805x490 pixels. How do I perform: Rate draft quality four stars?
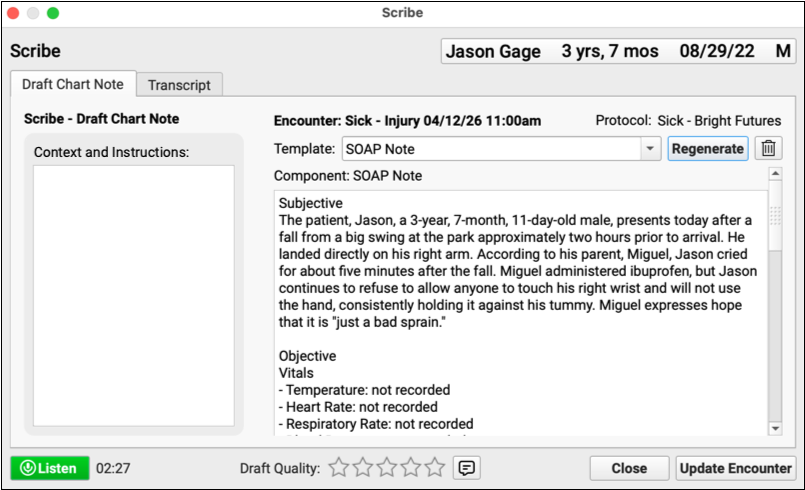coord(411,467)
